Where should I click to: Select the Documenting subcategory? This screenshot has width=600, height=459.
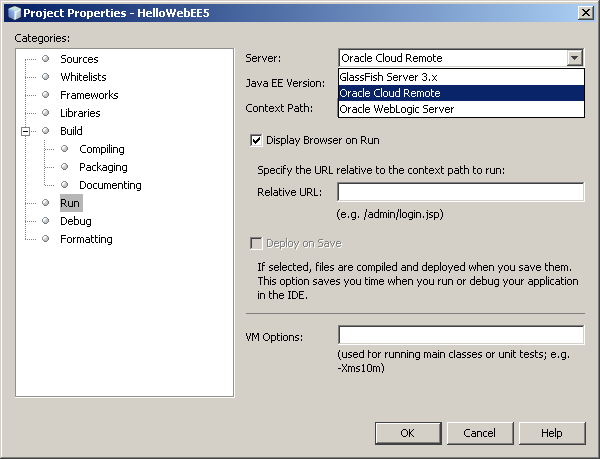110,185
